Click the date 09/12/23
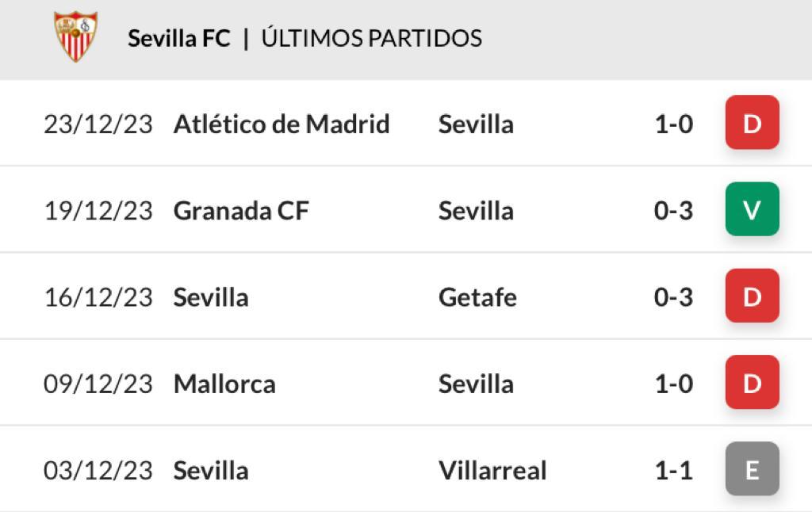 (98, 384)
